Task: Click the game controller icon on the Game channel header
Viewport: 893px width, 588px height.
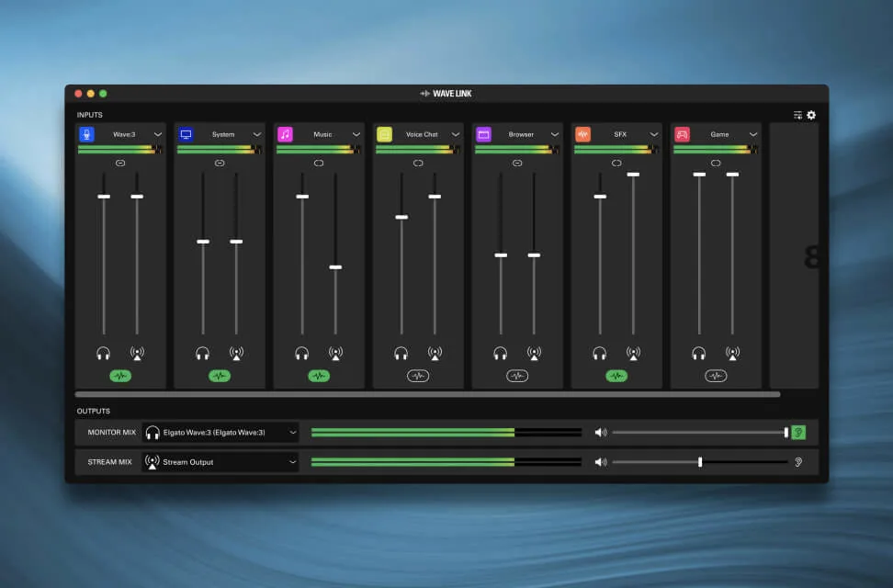Action: tap(684, 133)
